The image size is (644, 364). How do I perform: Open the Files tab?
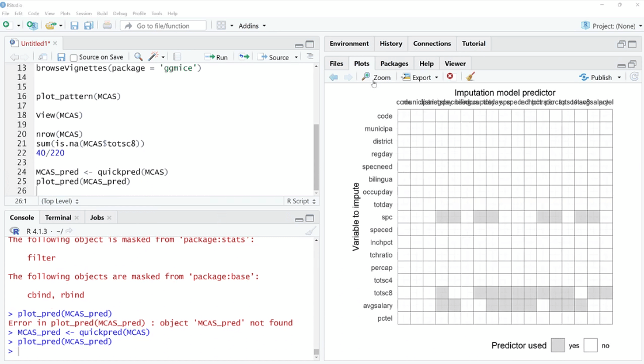336,64
